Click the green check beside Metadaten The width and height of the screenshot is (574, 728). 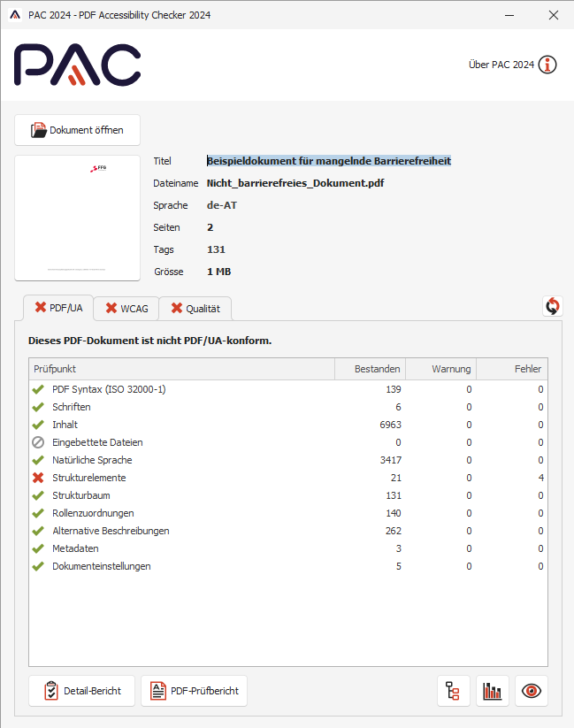[x=38, y=548]
